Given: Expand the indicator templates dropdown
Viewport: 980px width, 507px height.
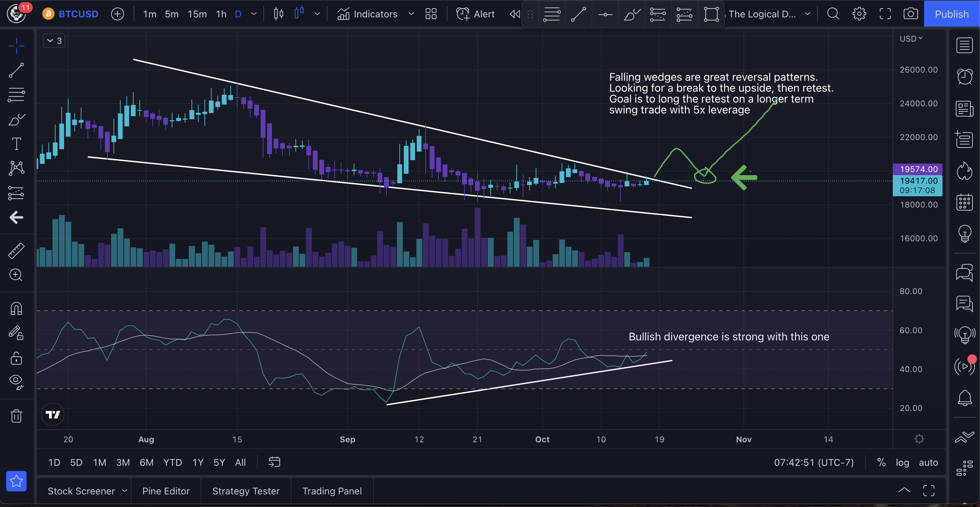Looking at the screenshot, I should [411, 14].
